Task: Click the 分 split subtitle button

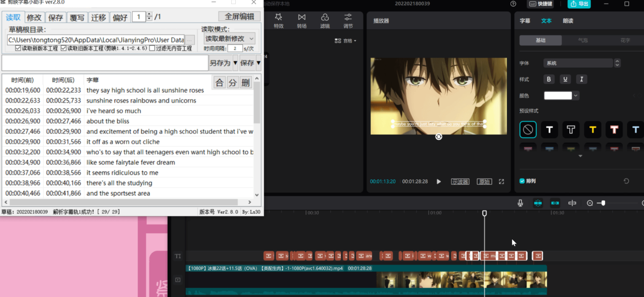Action: (x=233, y=82)
